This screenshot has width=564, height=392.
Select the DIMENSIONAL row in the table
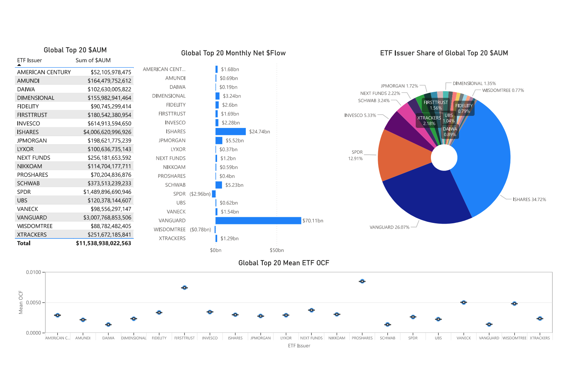(74, 98)
